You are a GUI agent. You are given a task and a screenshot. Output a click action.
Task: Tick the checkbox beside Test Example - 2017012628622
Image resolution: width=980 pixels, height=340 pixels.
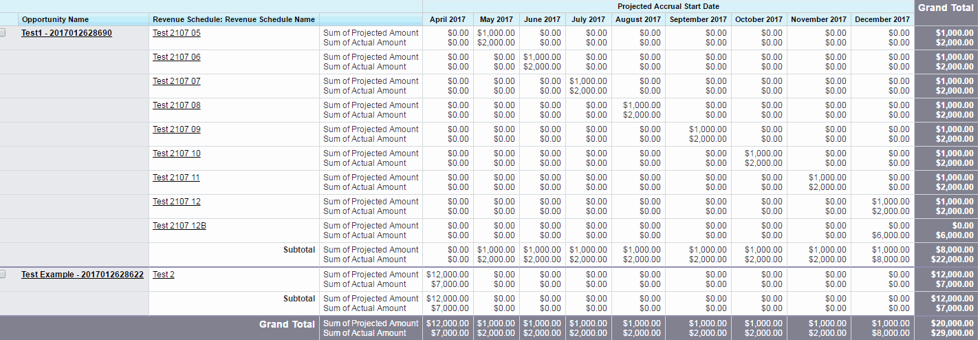[x=3, y=275]
